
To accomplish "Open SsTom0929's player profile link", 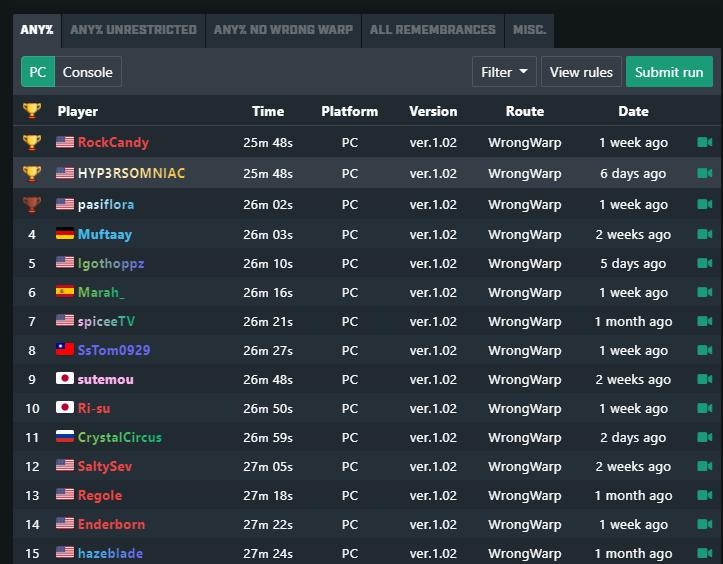I will point(113,350).
